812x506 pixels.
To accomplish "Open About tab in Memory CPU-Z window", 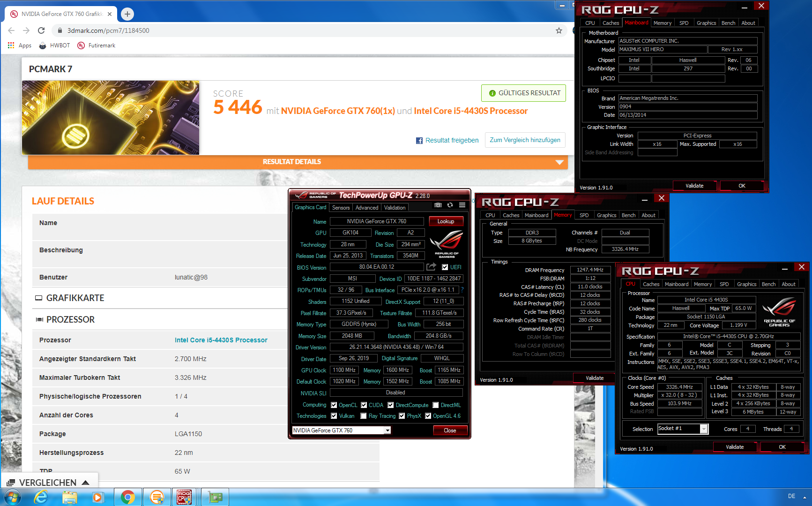I will pyautogui.click(x=648, y=215).
